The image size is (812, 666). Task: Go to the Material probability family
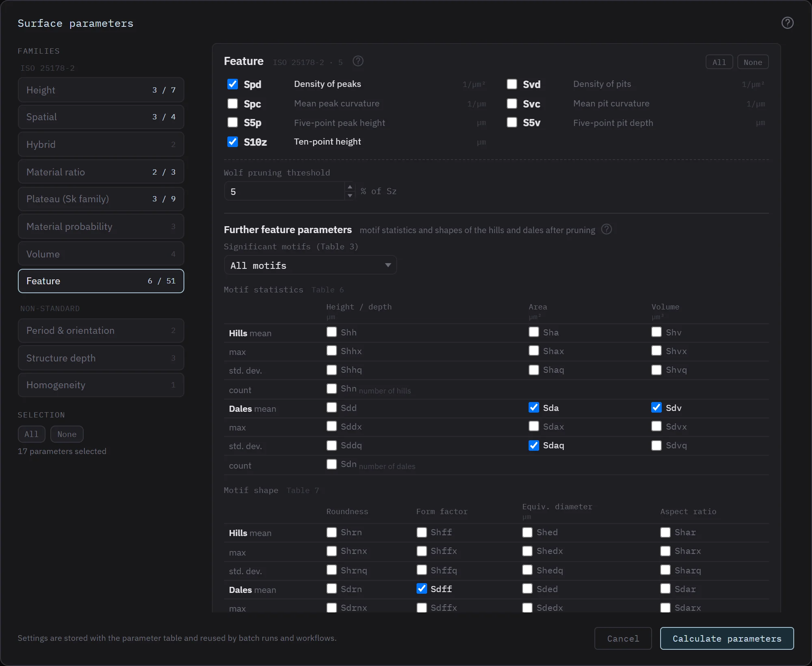click(x=101, y=226)
